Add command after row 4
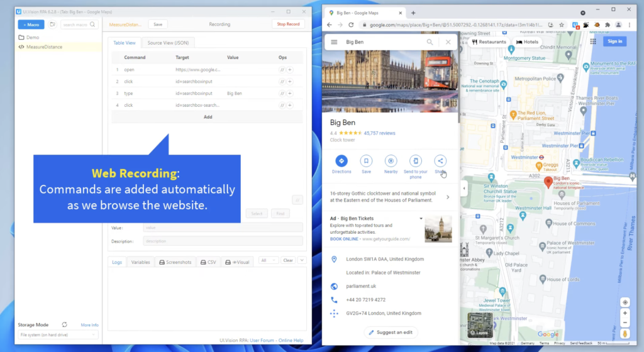This screenshot has width=644, height=352. coord(289,106)
